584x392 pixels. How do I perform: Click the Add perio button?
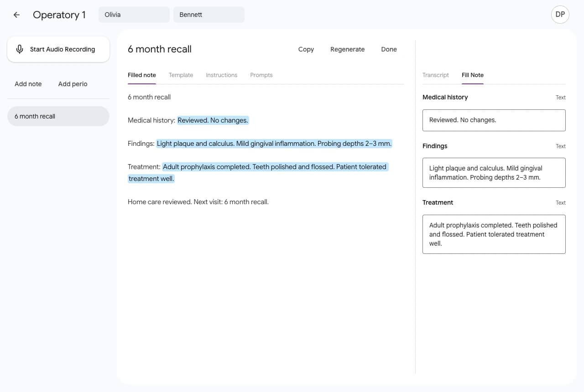(73, 84)
